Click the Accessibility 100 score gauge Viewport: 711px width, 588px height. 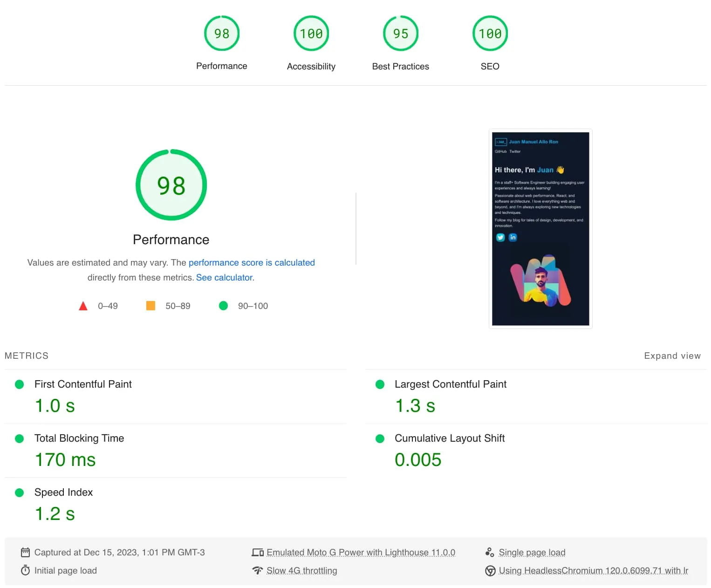(x=311, y=34)
